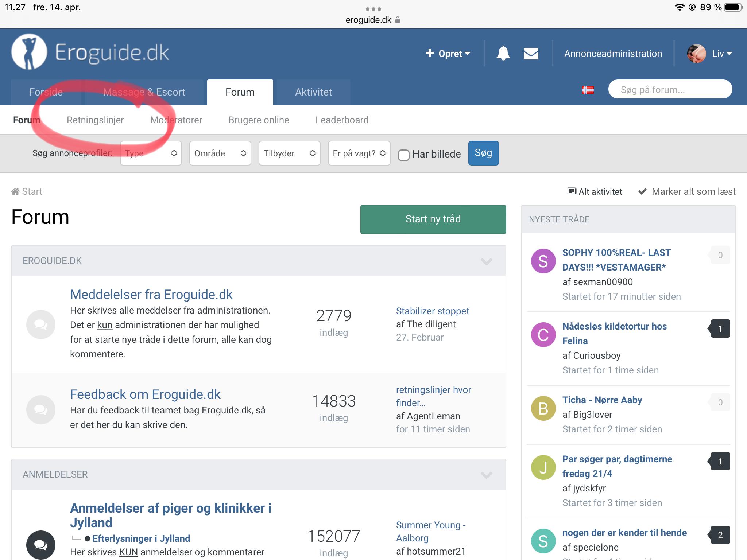
Task: Open Feedback om Eroguide.dk forum
Action: 145,394
